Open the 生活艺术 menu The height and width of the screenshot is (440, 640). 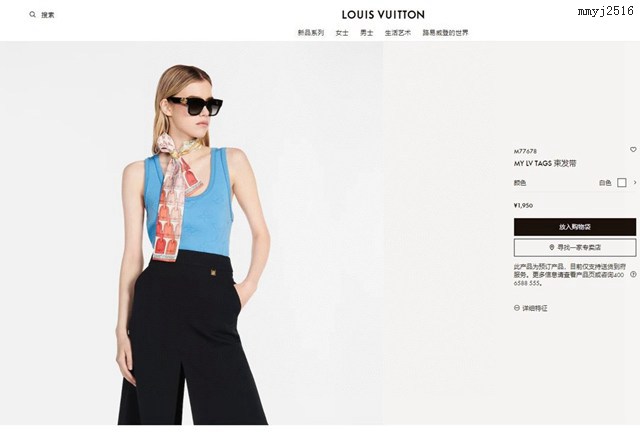[398, 33]
